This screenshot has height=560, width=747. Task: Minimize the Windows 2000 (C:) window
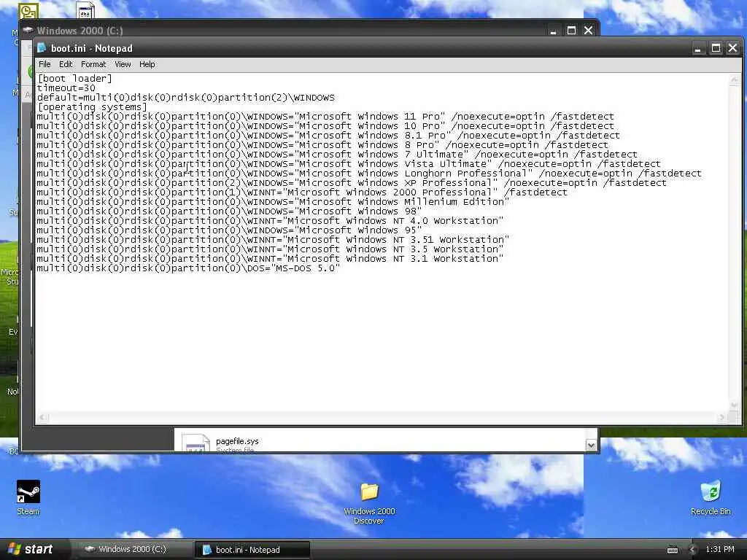click(553, 31)
